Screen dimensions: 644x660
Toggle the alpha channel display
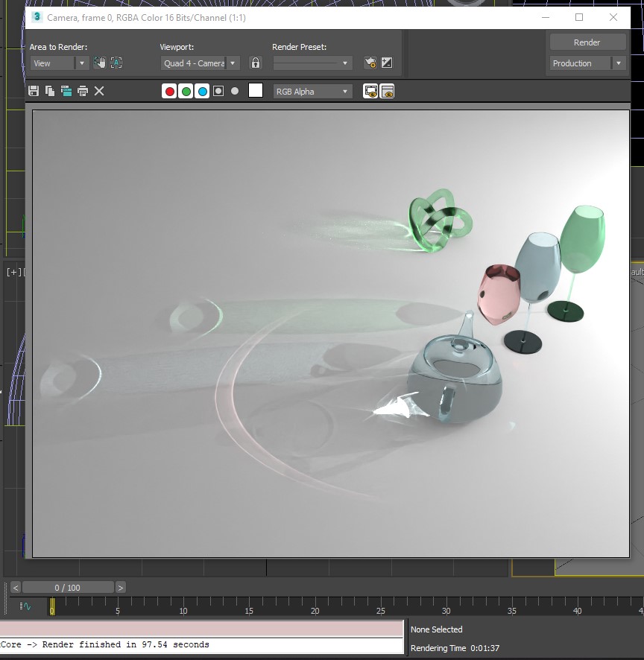click(x=218, y=91)
